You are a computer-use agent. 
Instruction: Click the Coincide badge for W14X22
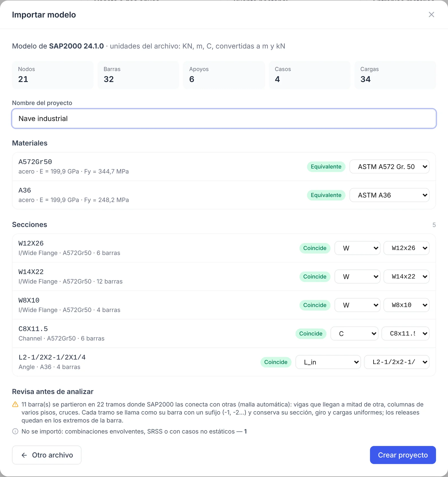pyautogui.click(x=315, y=277)
